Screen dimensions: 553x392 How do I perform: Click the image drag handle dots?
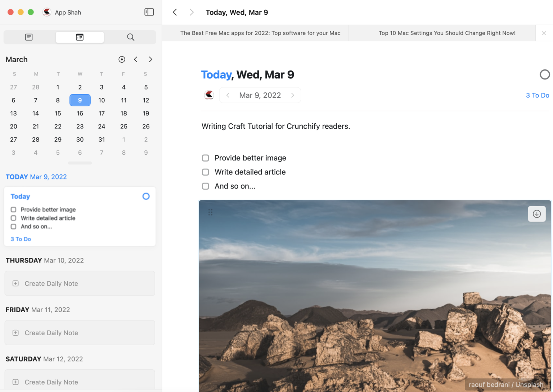point(210,212)
